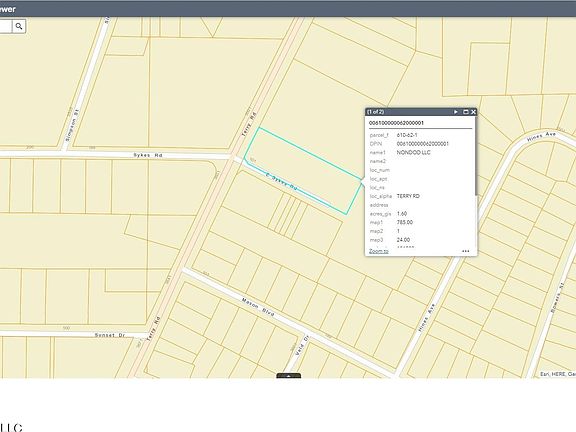Click the popup title 00610000062000001
576x432 pixels.
[x=396, y=123]
